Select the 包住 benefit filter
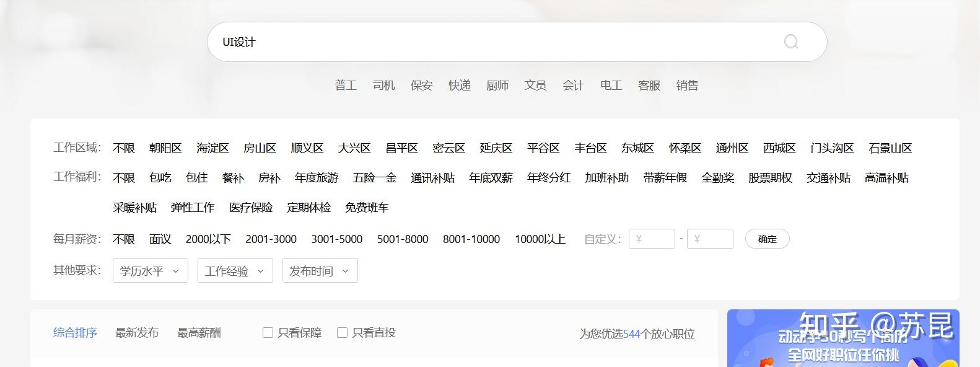 click(196, 178)
